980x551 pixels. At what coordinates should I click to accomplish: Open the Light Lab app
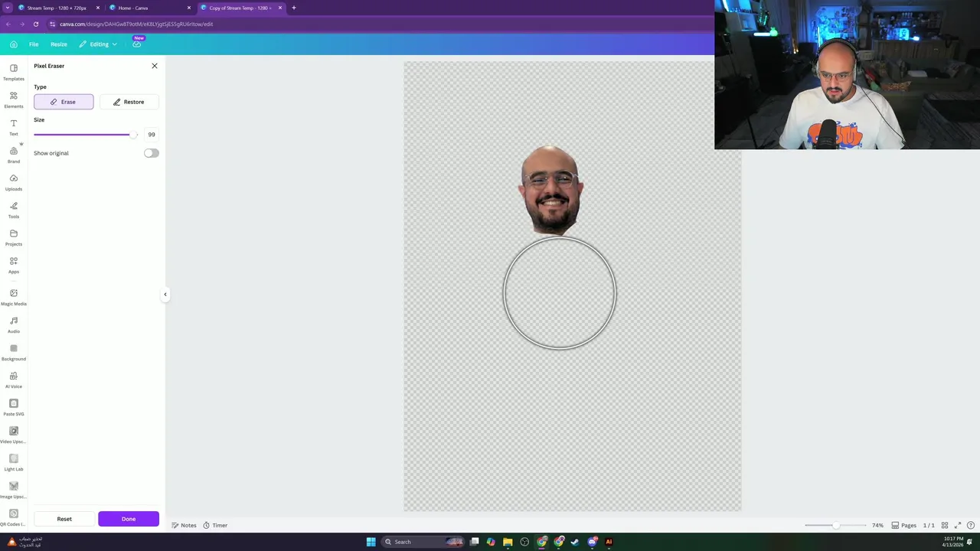13,462
